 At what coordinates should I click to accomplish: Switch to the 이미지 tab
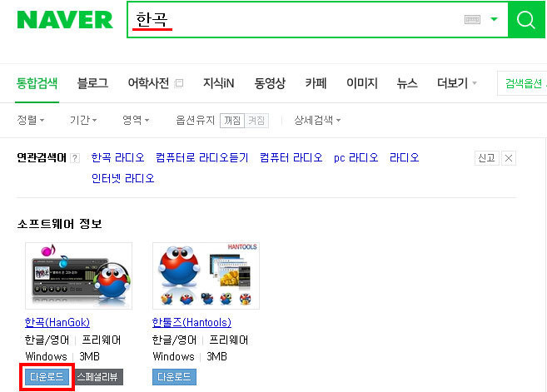362,83
